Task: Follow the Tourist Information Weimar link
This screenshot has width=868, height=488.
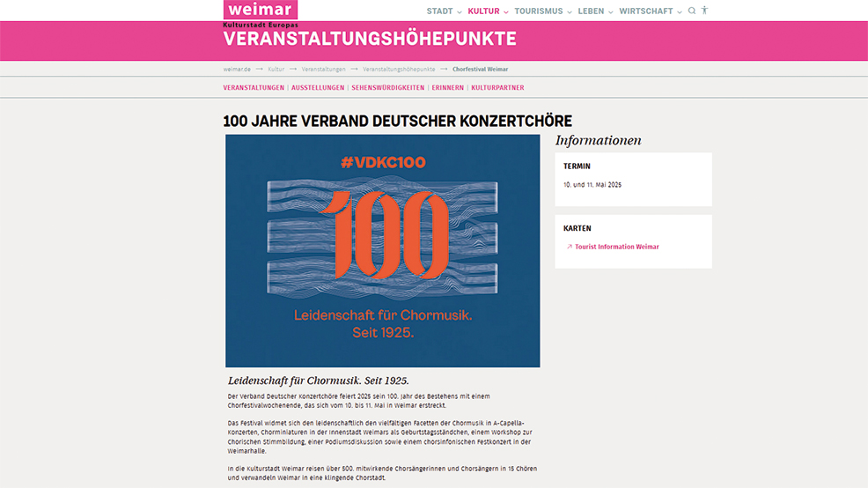Action: point(616,248)
